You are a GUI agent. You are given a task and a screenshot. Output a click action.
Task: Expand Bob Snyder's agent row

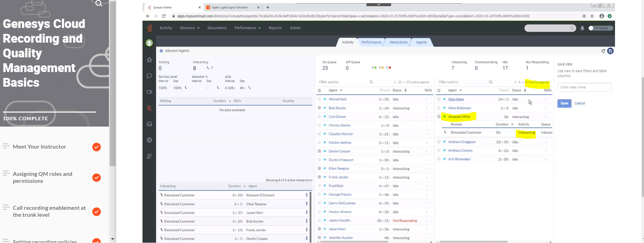pos(319,108)
